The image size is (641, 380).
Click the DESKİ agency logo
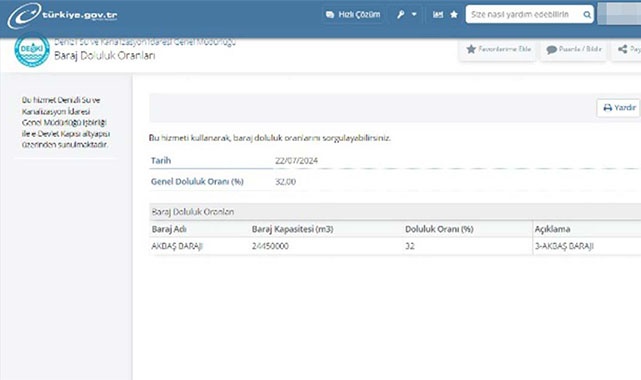tap(32, 50)
